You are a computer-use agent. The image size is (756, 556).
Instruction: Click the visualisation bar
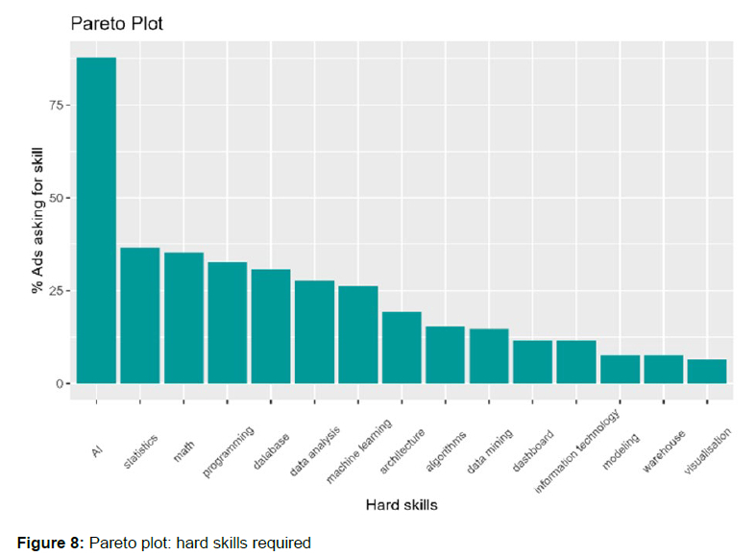[x=707, y=372]
